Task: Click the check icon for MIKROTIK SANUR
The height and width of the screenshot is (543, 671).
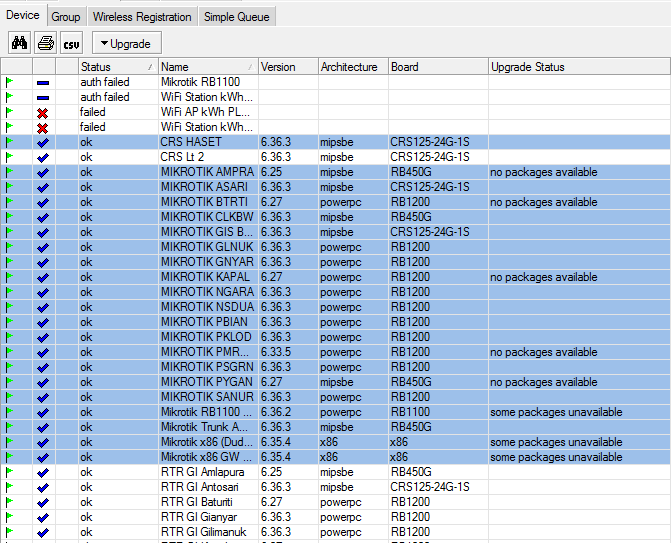Action: pos(43,397)
